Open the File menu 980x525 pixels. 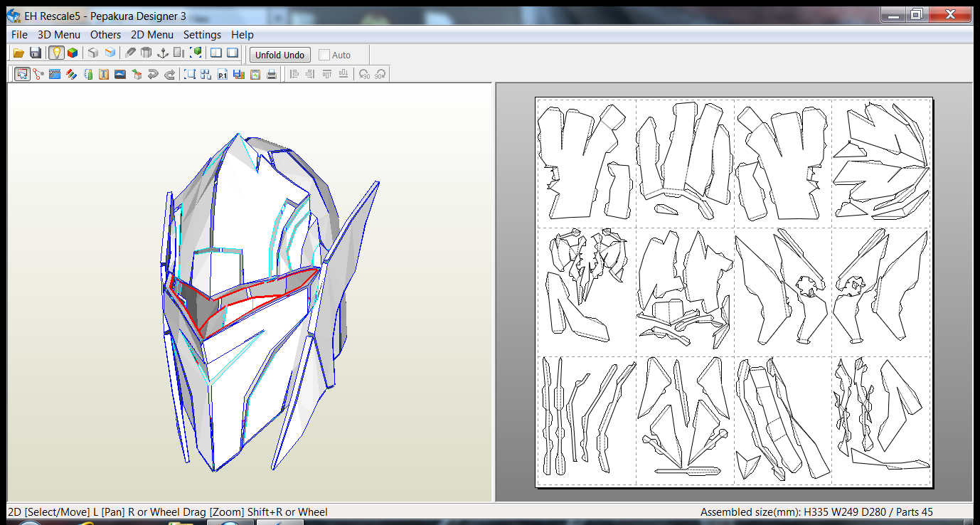click(x=20, y=34)
